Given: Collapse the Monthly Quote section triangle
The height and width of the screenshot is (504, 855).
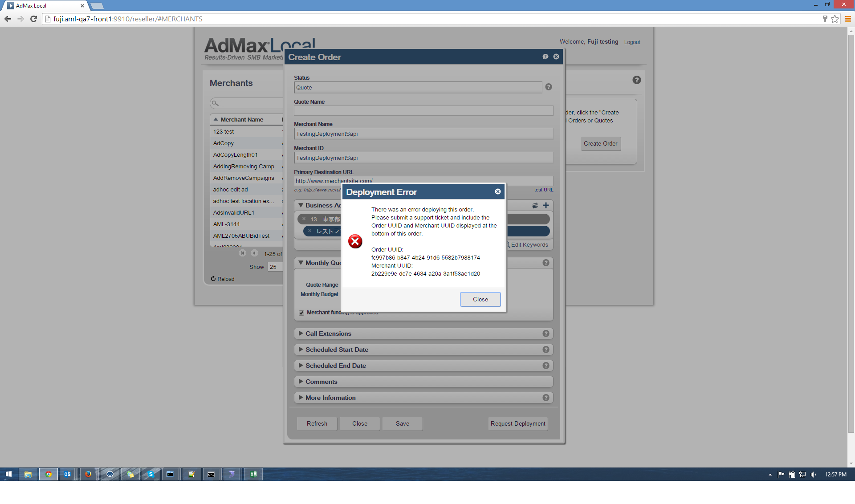Looking at the screenshot, I should (x=301, y=263).
